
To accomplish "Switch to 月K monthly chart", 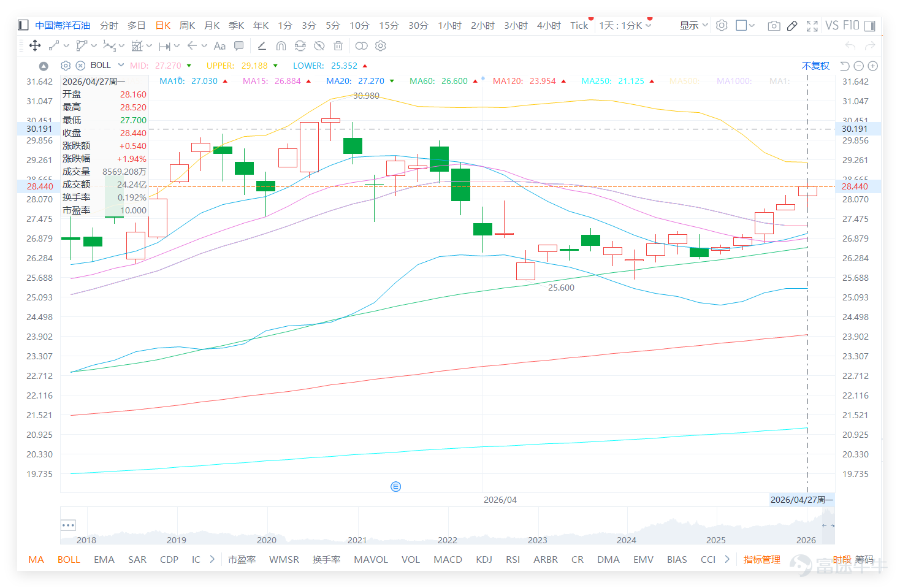I will 212,25.
